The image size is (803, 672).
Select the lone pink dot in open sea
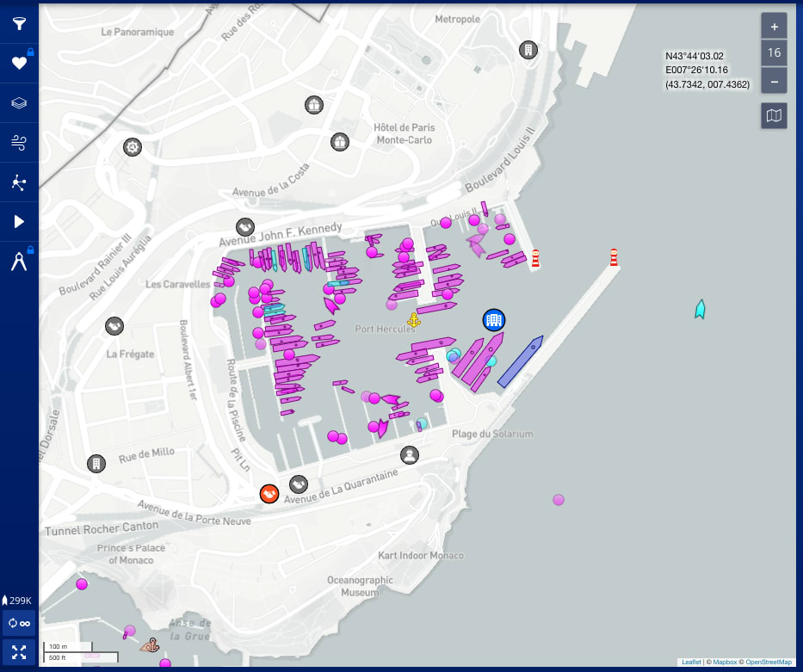[559, 500]
